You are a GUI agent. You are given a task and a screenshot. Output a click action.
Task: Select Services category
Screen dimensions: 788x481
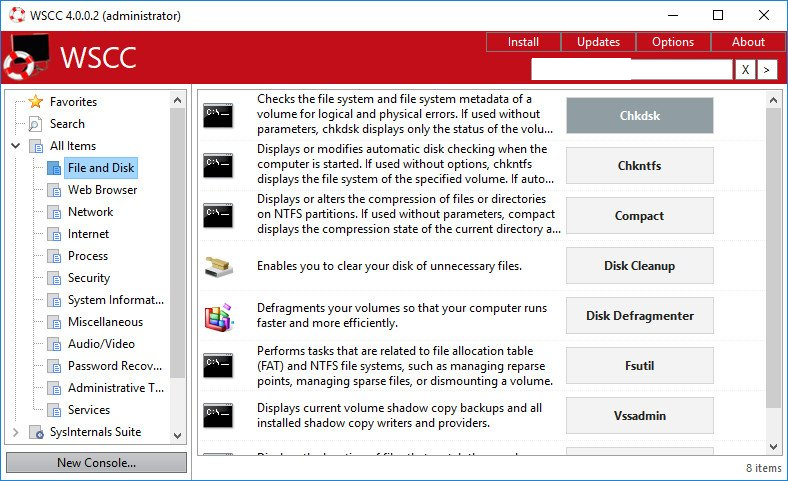(89, 410)
